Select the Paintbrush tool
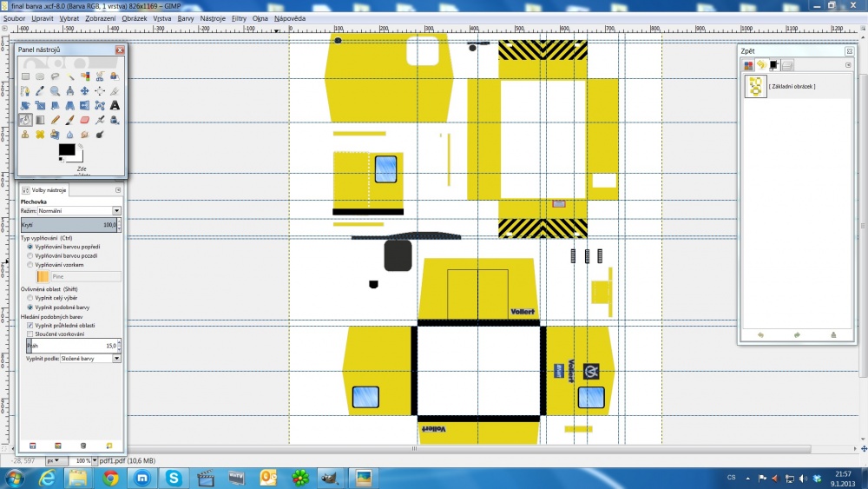The image size is (868, 489). [x=69, y=120]
